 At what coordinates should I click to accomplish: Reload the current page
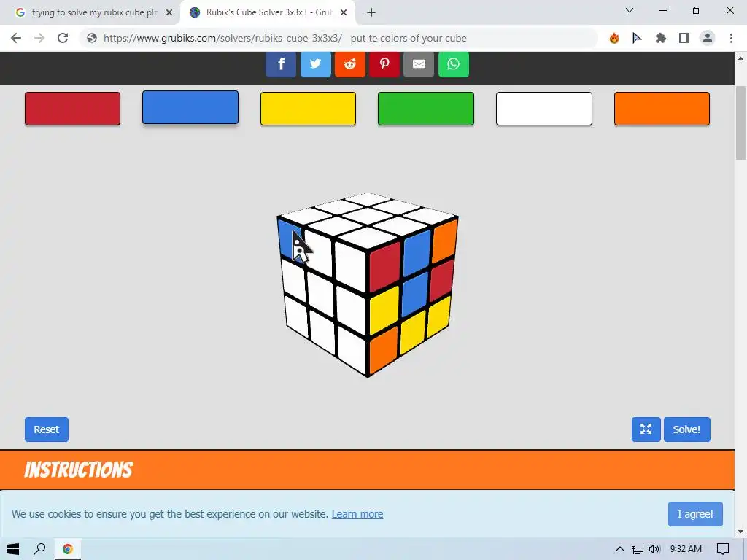[x=63, y=38]
